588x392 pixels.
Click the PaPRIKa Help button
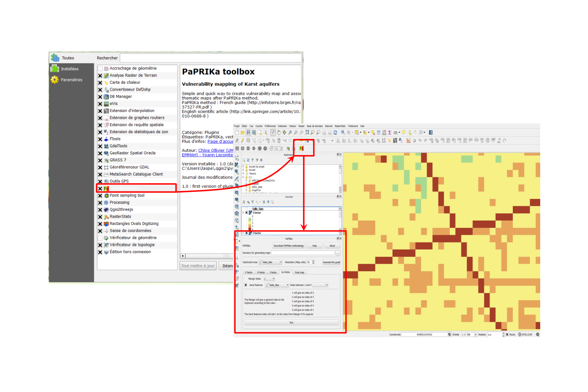pyautogui.click(x=314, y=245)
